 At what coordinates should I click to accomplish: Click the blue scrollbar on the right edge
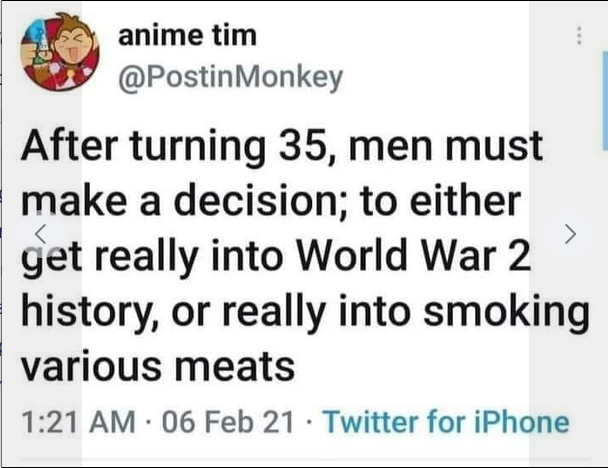point(604,100)
